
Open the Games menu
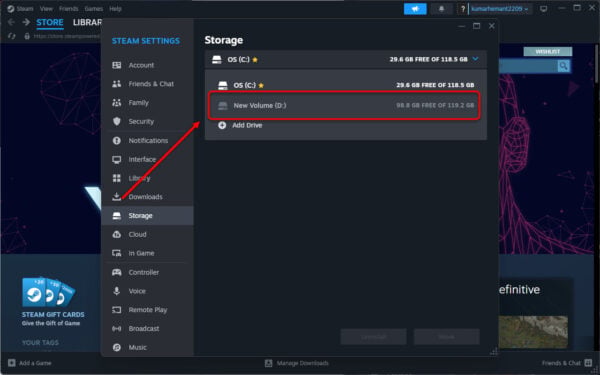tap(94, 8)
